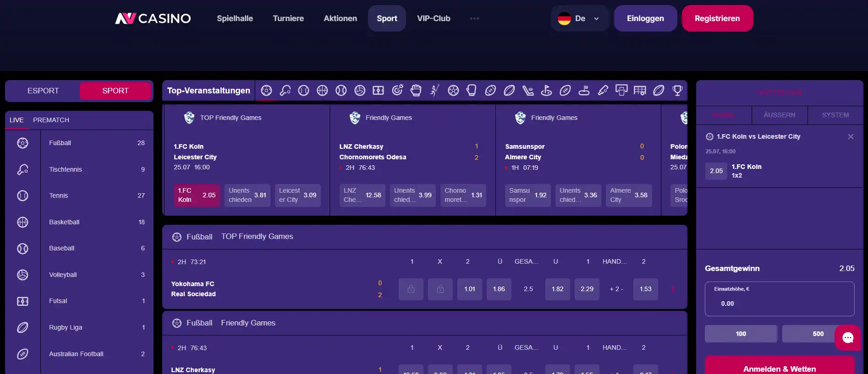Screen dimensions: 868x374
Task: Show LIVE events list
Action: pos(16,120)
